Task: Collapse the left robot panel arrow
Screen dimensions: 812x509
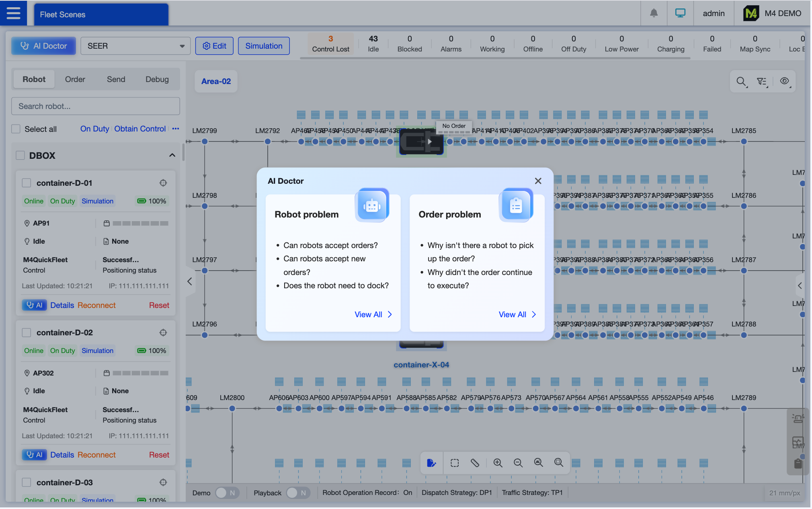Action: [190, 281]
